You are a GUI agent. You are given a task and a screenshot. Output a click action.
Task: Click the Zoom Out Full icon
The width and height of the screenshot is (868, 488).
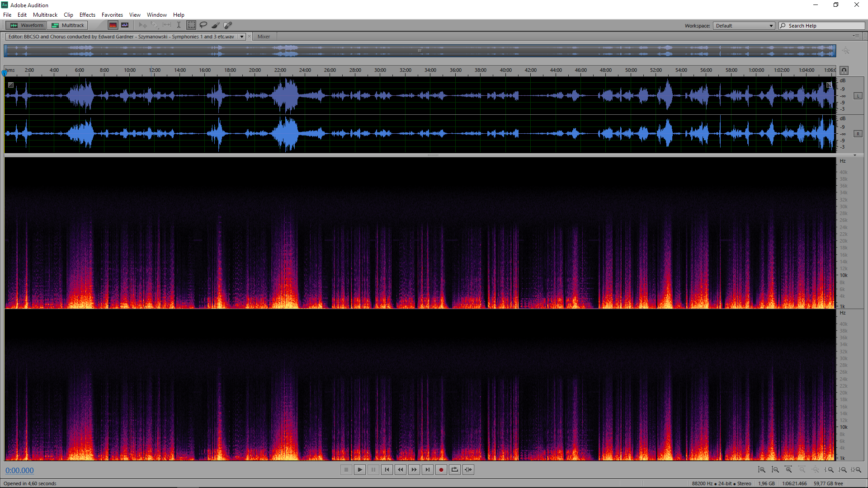(x=816, y=470)
